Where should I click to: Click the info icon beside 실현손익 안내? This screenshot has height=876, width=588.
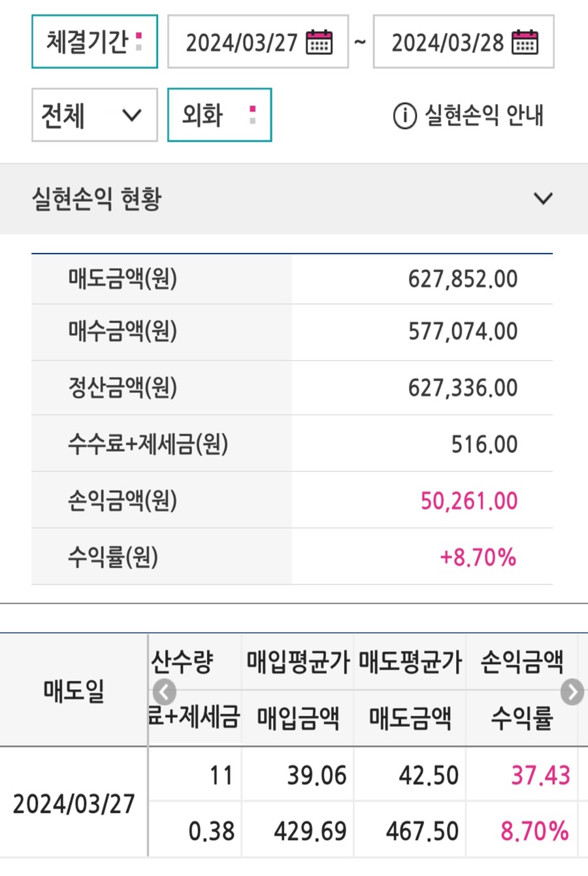pos(404,116)
